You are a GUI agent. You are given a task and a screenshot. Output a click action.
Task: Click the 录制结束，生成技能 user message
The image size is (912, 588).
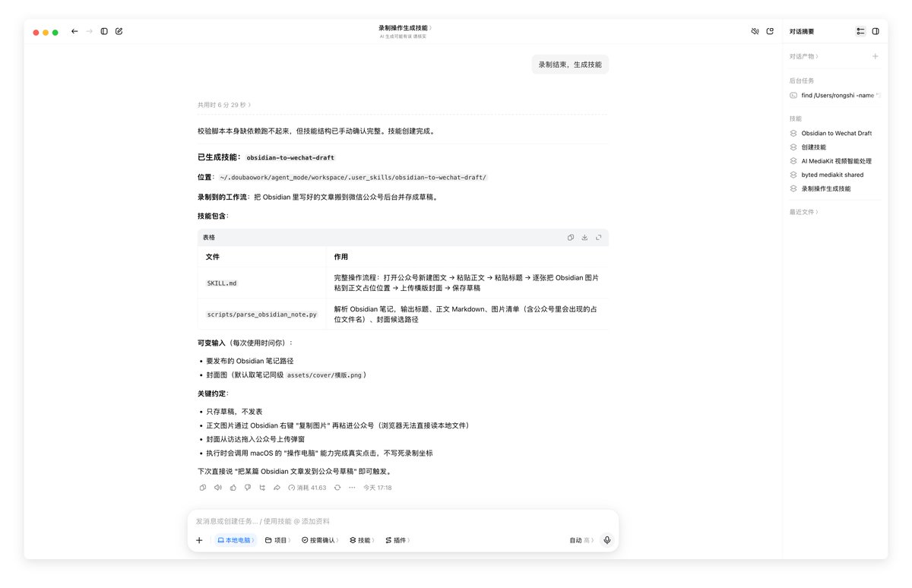570,65
